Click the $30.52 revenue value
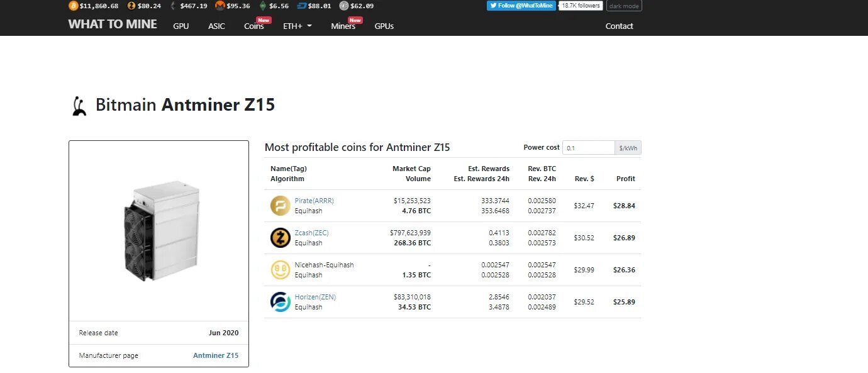Viewport: 868px width, 373px height. [584, 238]
